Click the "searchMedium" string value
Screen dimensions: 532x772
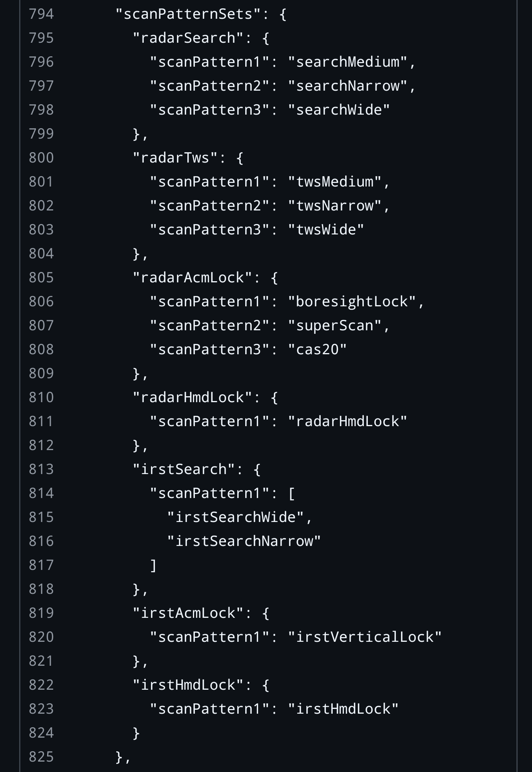pos(347,62)
